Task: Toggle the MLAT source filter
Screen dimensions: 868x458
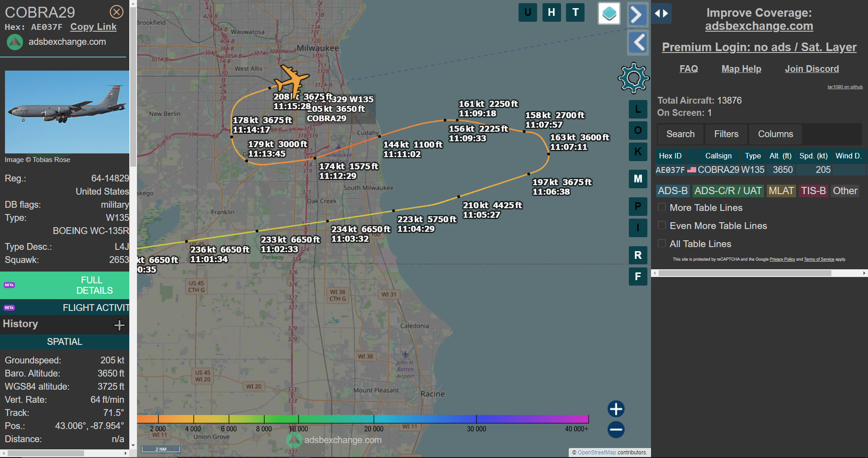Action: 781,191
